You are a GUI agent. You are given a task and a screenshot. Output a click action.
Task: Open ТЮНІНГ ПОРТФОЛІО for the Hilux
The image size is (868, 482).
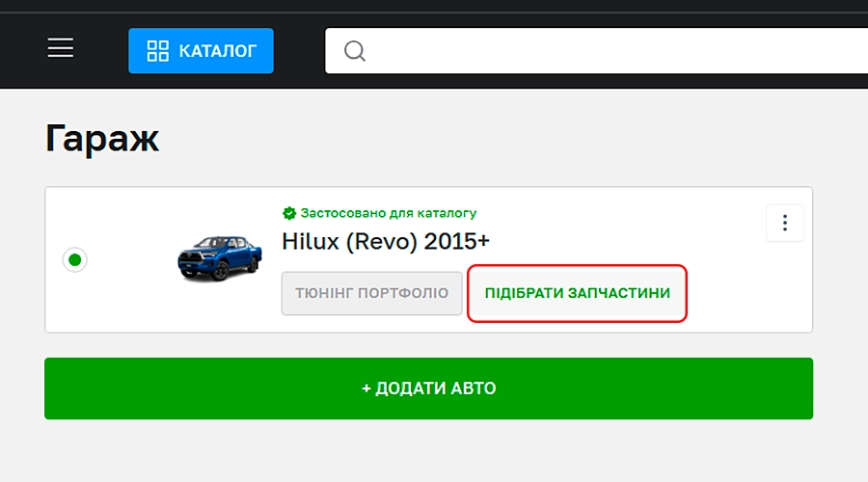point(371,293)
